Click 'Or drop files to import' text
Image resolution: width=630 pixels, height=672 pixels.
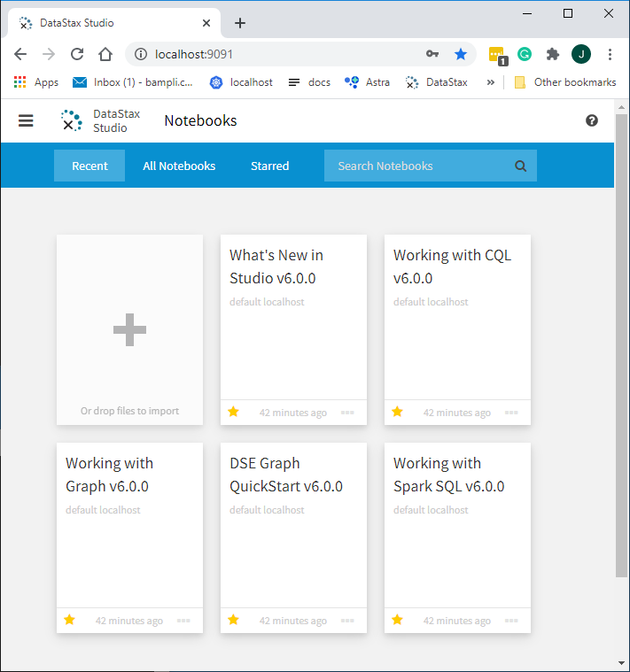click(x=129, y=411)
